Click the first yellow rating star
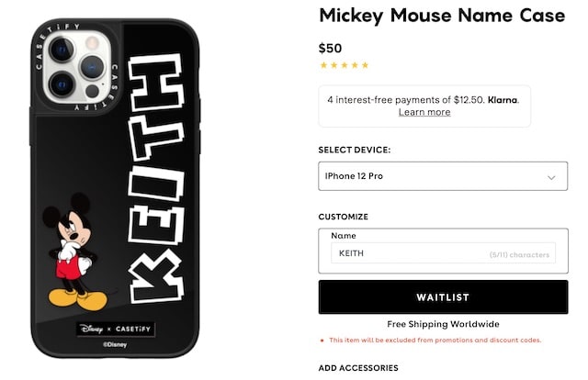Image resolution: width=588 pixels, height=380 pixels. coord(323,65)
